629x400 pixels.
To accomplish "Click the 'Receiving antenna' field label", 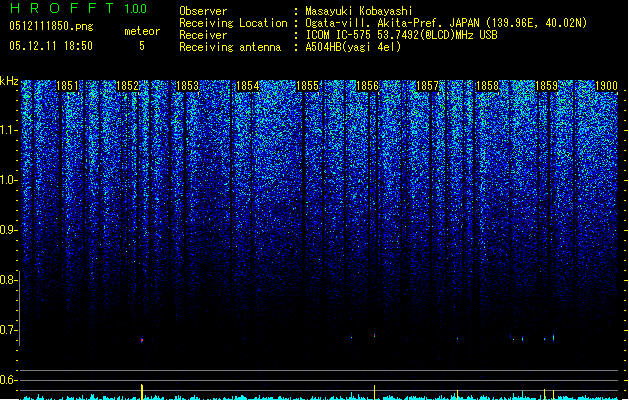I will [230, 47].
